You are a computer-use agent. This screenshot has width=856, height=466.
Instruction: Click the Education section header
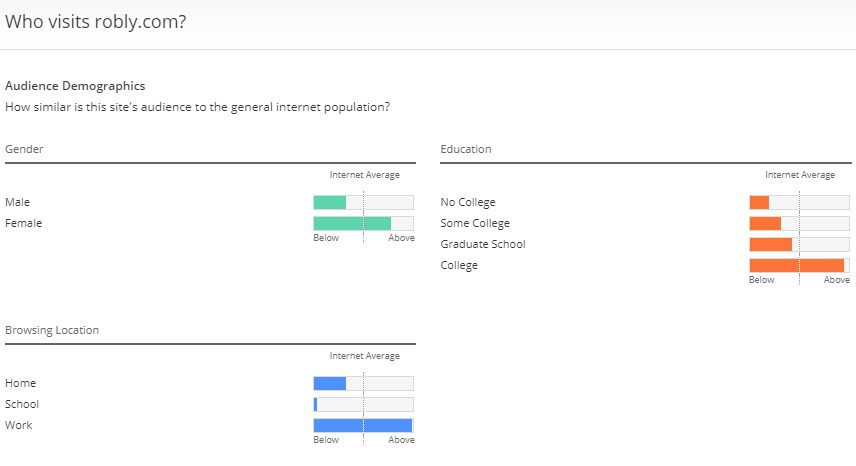(466, 149)
